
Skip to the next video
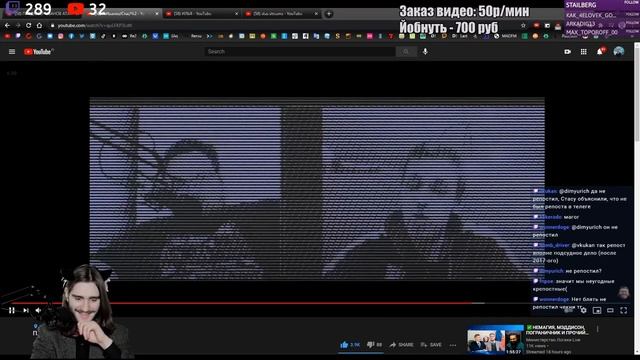tap(26, 311)
